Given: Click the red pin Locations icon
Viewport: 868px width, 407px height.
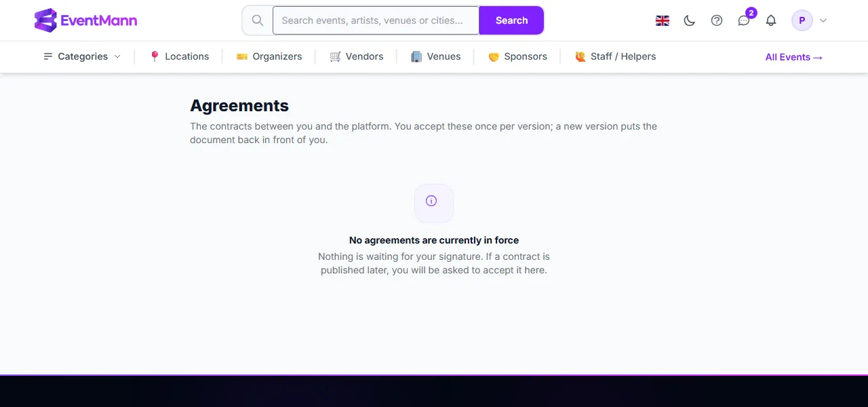Looking at the screenshot, I should (155, 56).
